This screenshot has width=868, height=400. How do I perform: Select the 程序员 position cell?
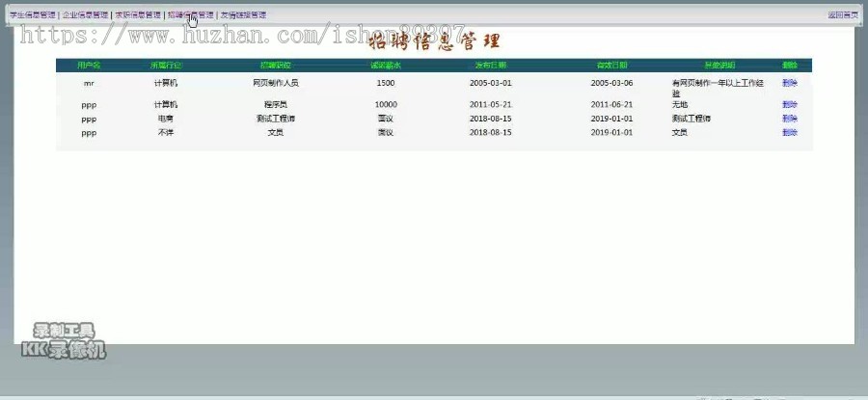point(276,104)
